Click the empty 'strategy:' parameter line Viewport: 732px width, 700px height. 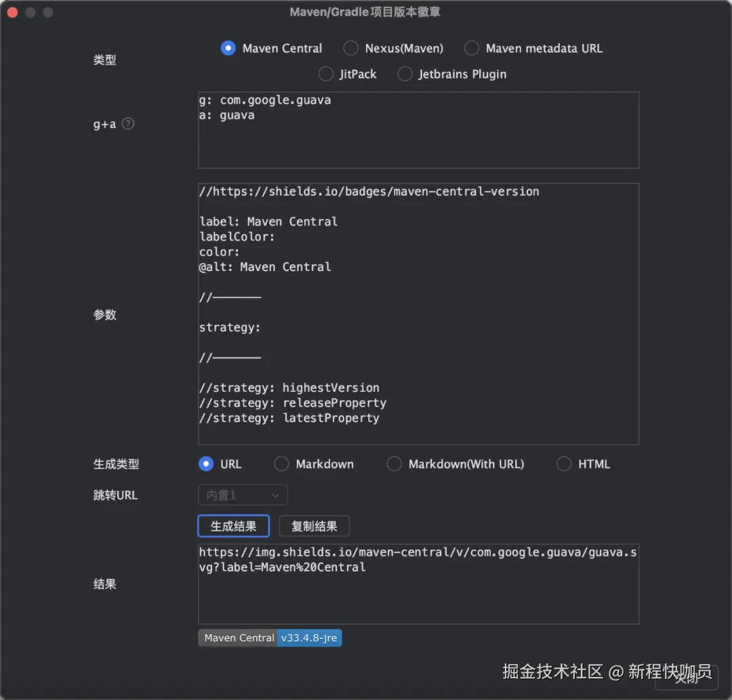[x=229, y=327]
